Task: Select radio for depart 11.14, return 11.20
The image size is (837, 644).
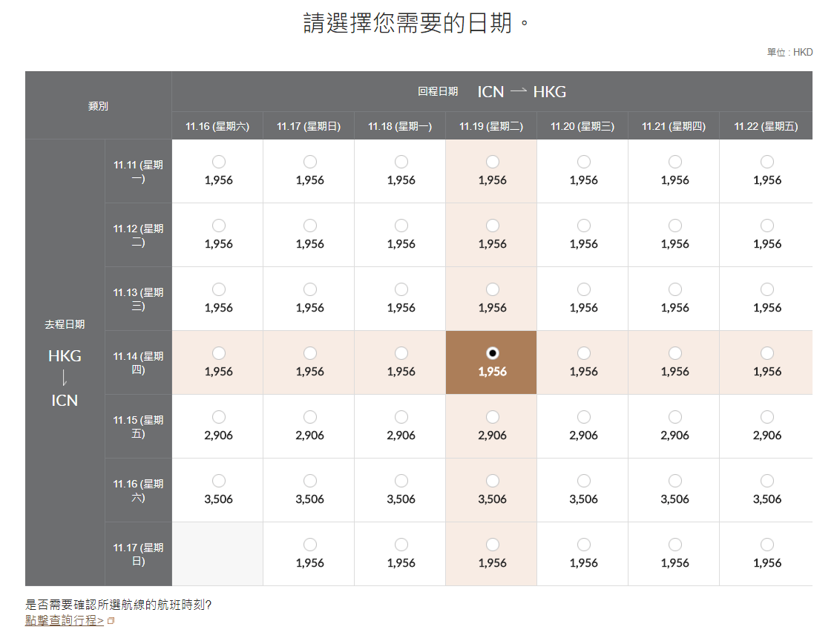Action: (584, 353)
